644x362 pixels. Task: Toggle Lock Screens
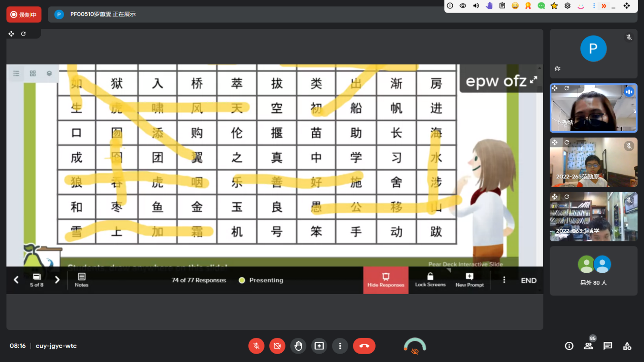tap(430, 280)
